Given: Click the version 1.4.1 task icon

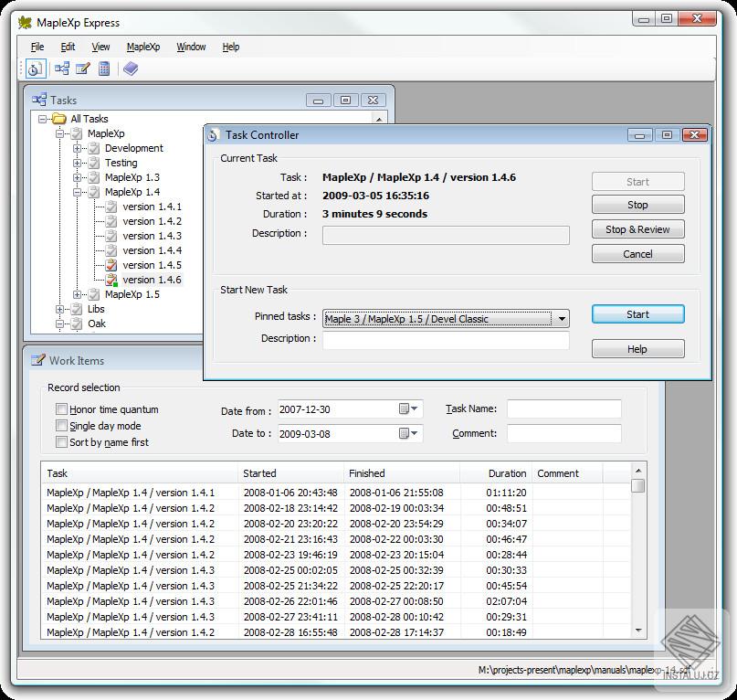Looking at the screenshot, I should [111, 207].
